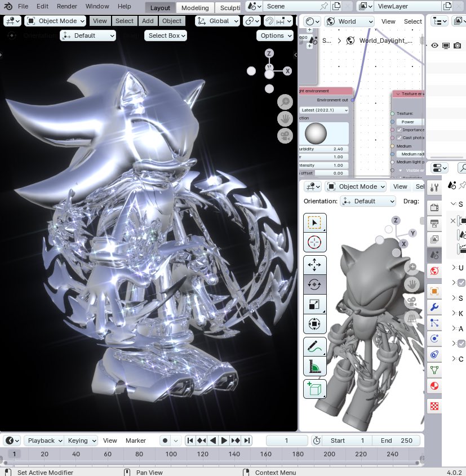Viewport: 466px width, 476px height.
Task: Open Object Data green triangle tab
Action: [x=434, y=370]
